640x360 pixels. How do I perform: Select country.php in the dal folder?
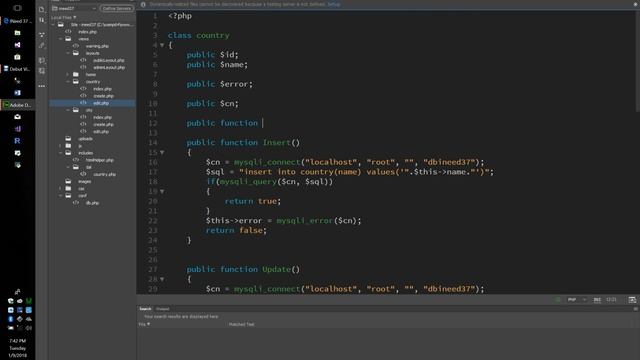(104, 174)
